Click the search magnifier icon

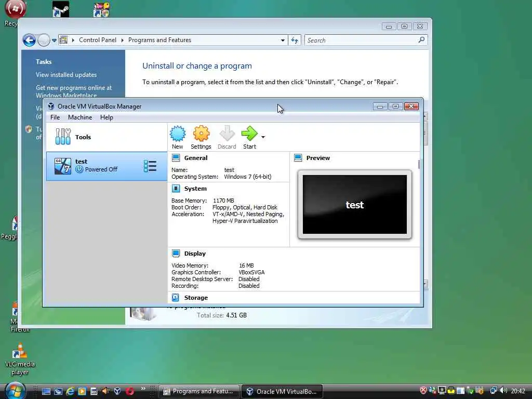[421, 40]
